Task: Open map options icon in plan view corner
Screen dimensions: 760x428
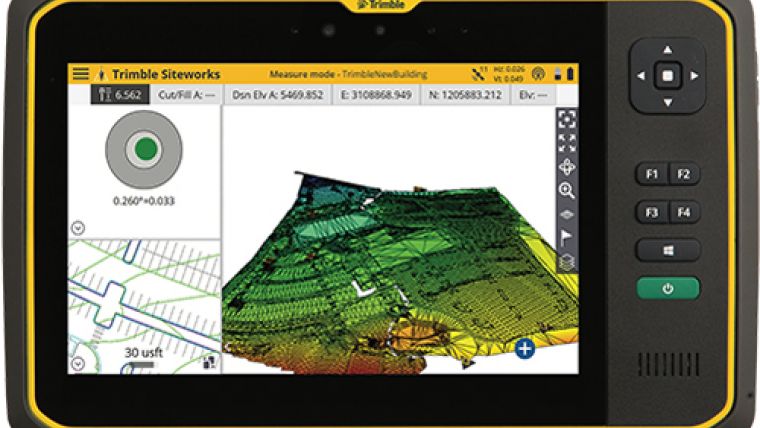Action: pyautogui.click(x=209, y=362)
